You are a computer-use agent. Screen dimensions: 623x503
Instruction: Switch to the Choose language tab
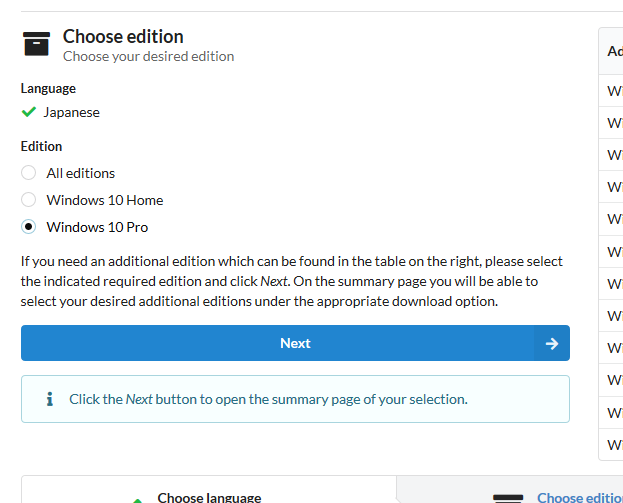point(208,497)
